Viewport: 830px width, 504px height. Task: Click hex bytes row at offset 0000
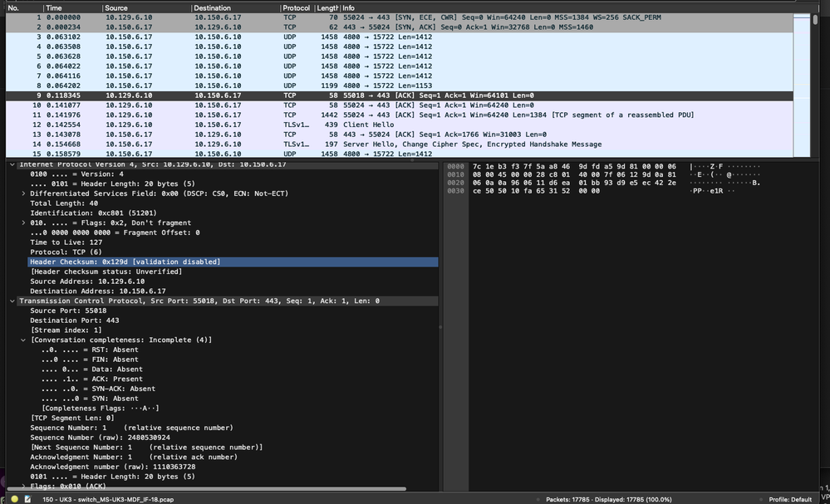pyautogui.click(x=574, y=166)
